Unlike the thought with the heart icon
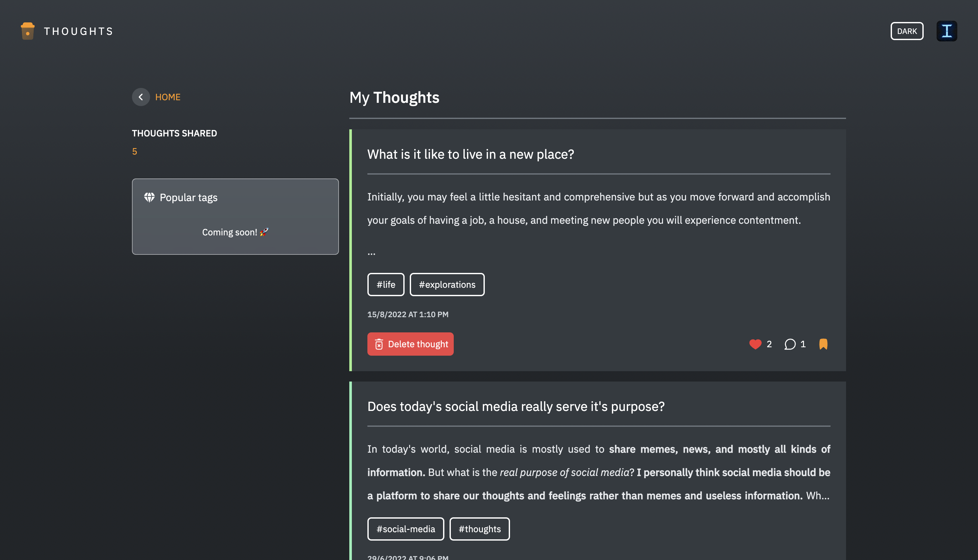This screenshot has width=978, height=560. pos(755,344)
